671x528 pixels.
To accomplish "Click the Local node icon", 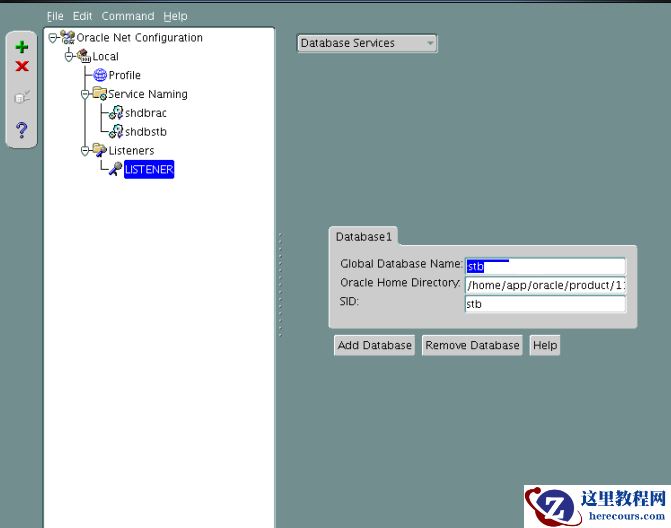I will [x=84, y=56].
